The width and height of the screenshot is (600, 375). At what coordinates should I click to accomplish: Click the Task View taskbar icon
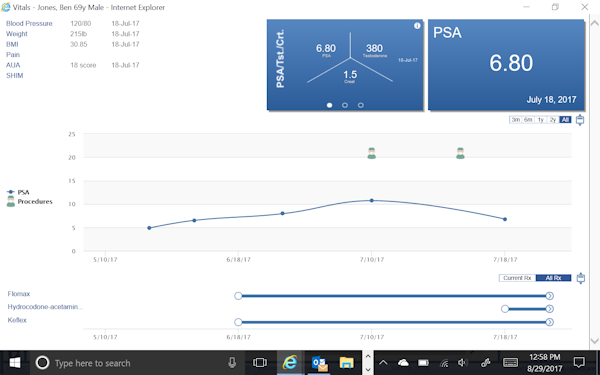click(260, 362)
